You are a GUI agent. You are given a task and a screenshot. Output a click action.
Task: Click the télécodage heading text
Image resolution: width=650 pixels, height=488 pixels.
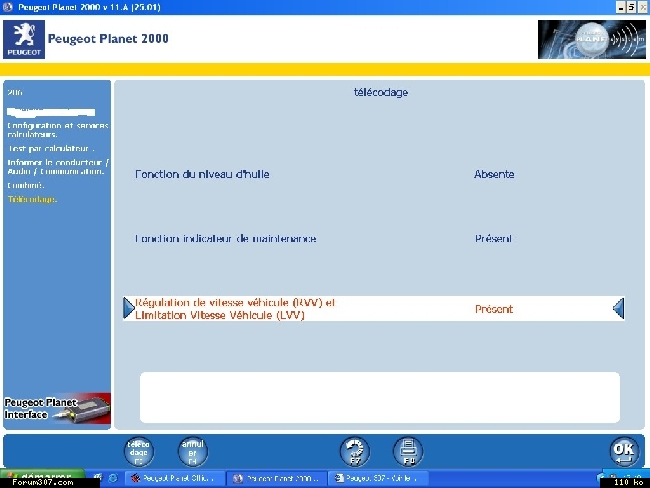[x=381, y=92]
